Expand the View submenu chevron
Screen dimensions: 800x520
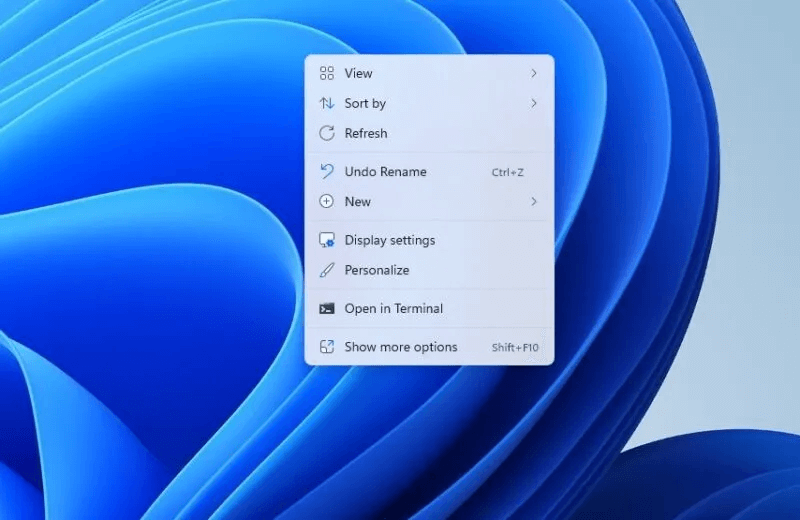tap(534, 73)
